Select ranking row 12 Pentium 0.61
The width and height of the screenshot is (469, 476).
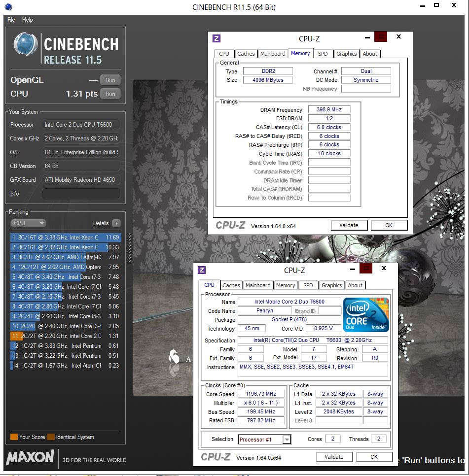(x=66, y=346)
